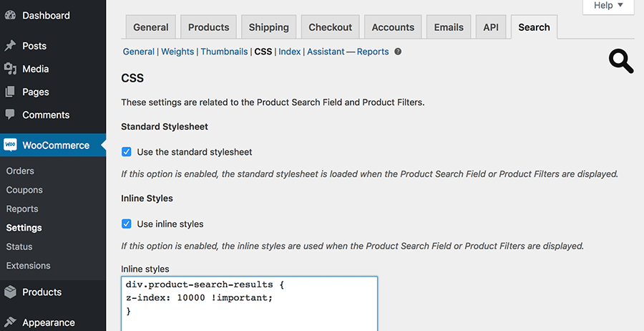This screenshot has height=331, width=644.
Task: Toggle Use the standard stylesheet checkbox
Action: (x=127, y=152)
